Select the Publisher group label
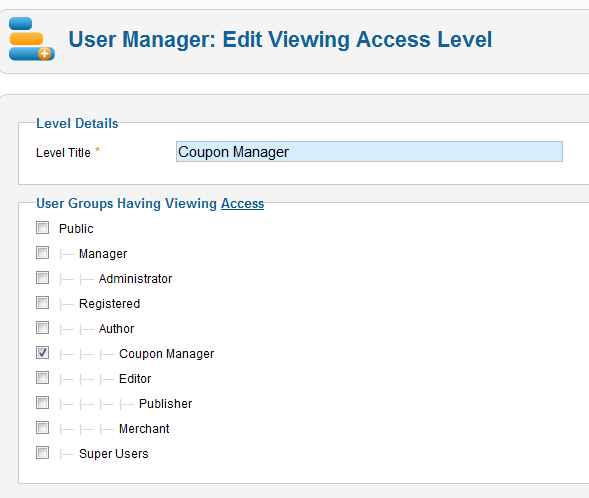This screenshot has height=498, width=589. (x=165, y=404)
